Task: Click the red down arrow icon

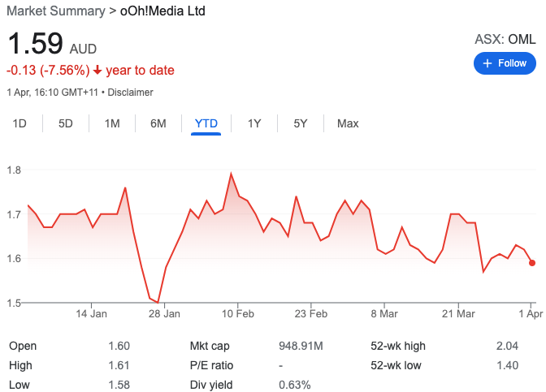Action: coord(97,71)
